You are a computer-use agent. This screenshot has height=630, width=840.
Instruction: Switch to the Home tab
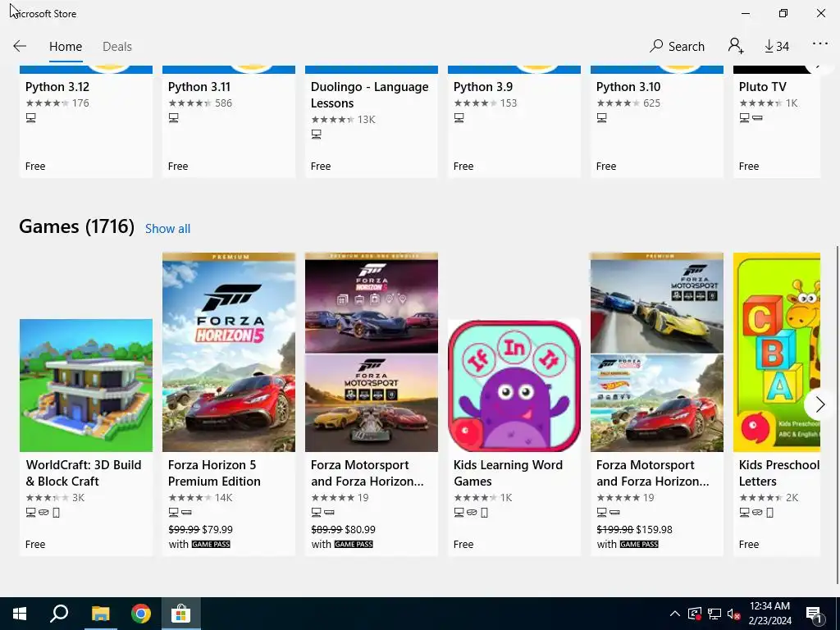coord(66,47)
